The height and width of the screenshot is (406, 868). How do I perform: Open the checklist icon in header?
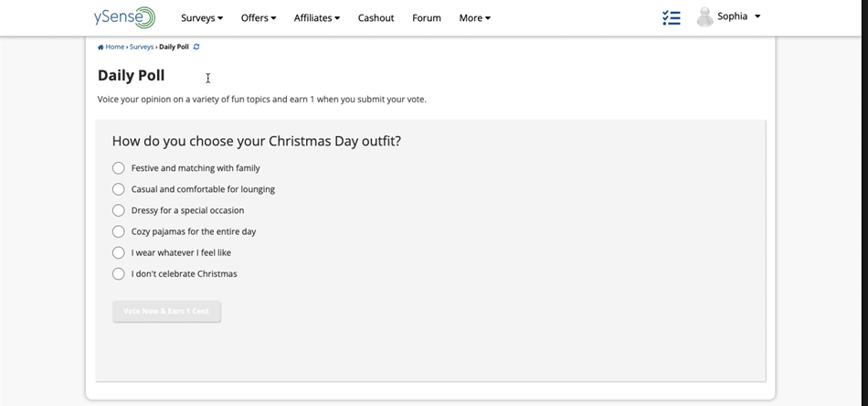point(671,17)
